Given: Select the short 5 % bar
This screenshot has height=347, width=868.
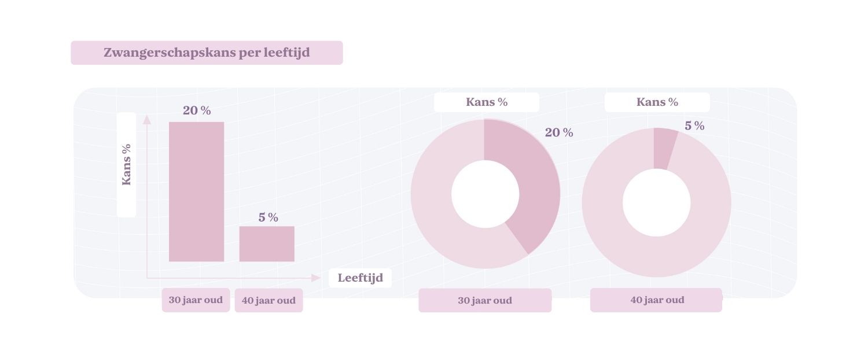Looking at the screenshot, I should [267, 243].
